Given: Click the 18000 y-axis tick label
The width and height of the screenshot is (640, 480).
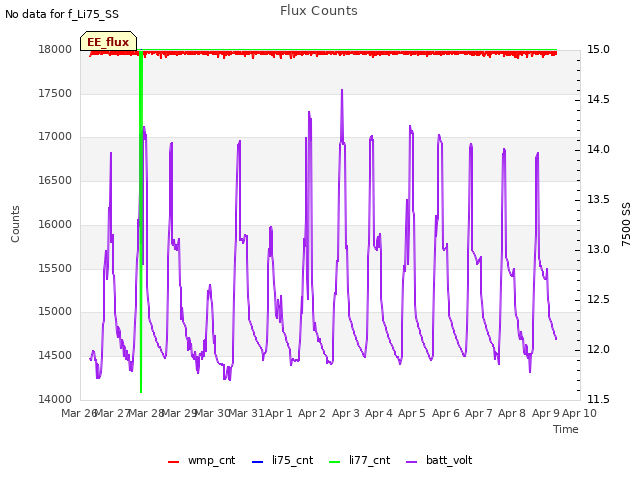Looking at the screenshot, I should 55,49.
